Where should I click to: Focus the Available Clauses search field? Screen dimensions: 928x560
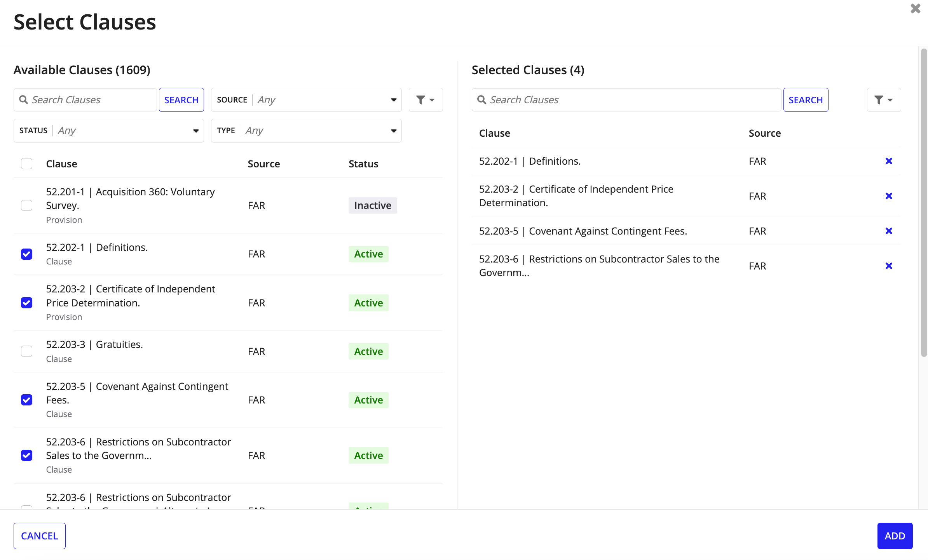85,100
